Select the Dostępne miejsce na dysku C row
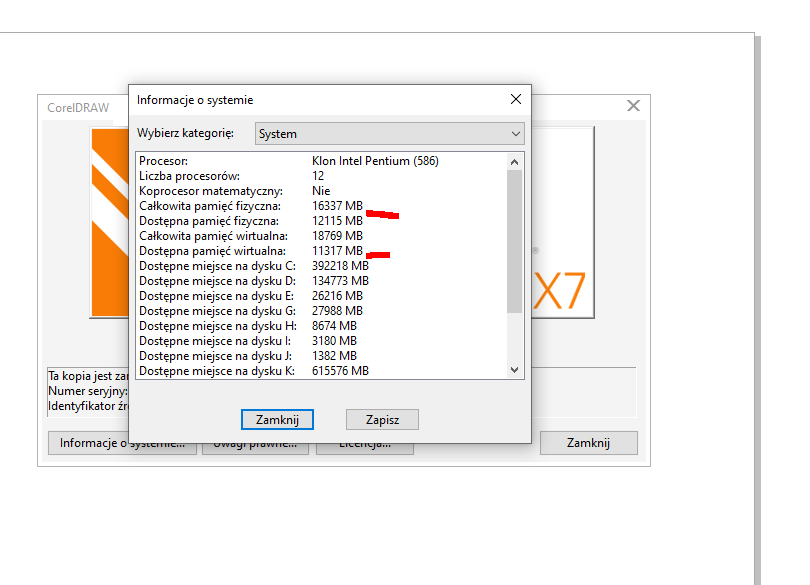This screenshot has width=810, height=585. click(322, 266)
